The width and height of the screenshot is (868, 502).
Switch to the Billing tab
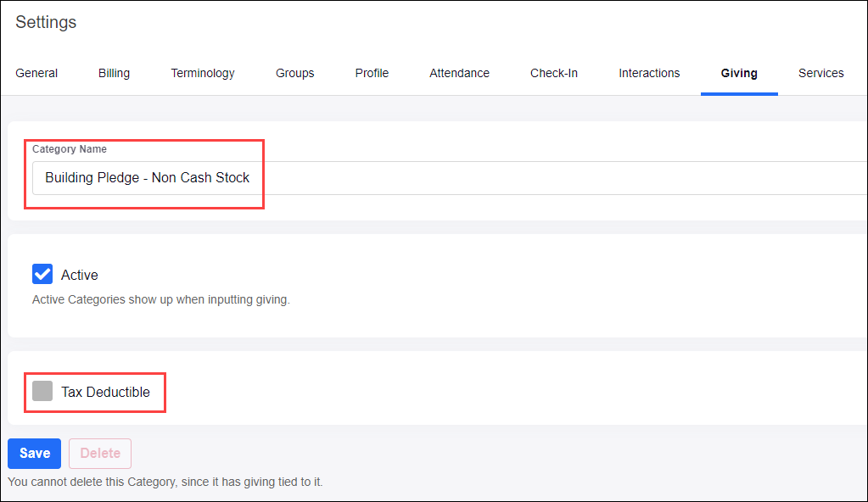point(114,73)
